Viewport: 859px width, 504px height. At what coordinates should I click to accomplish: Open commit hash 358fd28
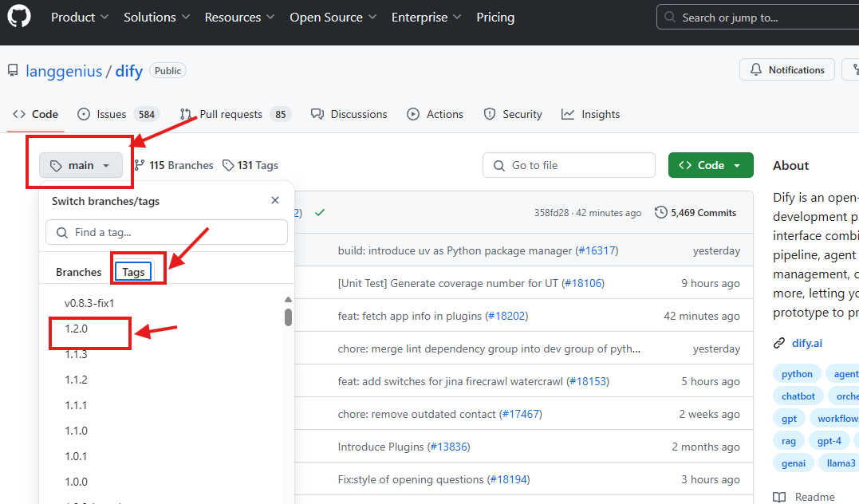pyautogui.click(x=552, y=213)
